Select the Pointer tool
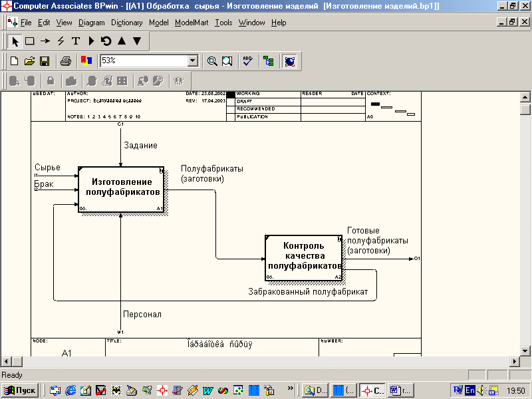Viewport: 532px width, 399px height. click(15, 41)
